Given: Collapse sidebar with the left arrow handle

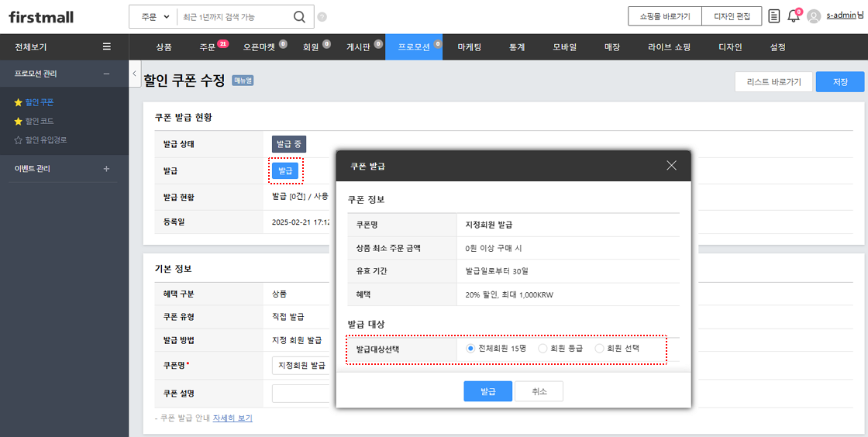Looking at the screenshot, I should [135, 73].
